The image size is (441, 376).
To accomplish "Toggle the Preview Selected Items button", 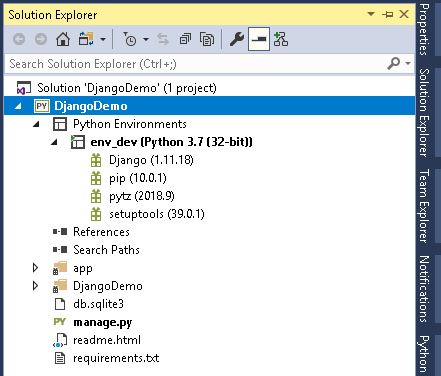I will click(259, 39).
